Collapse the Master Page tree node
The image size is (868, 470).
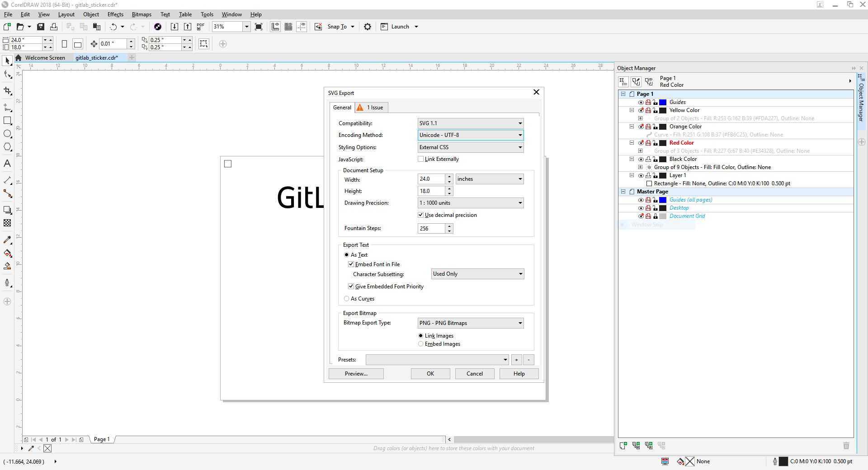(623, 192)
